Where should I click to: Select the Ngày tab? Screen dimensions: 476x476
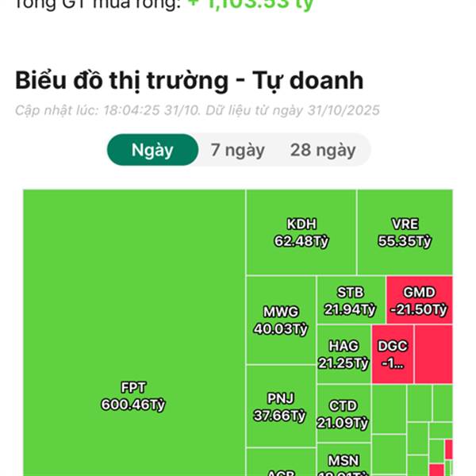click(x=152, y=149)
